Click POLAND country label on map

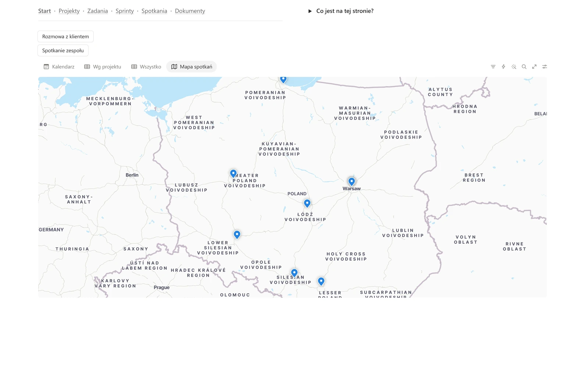click(297, 194)
